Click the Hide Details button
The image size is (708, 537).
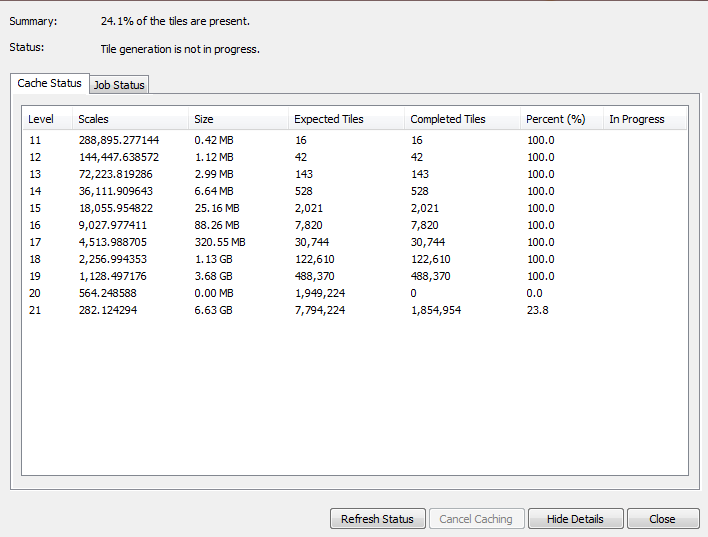pyautogui.click(x=575, y=519)
